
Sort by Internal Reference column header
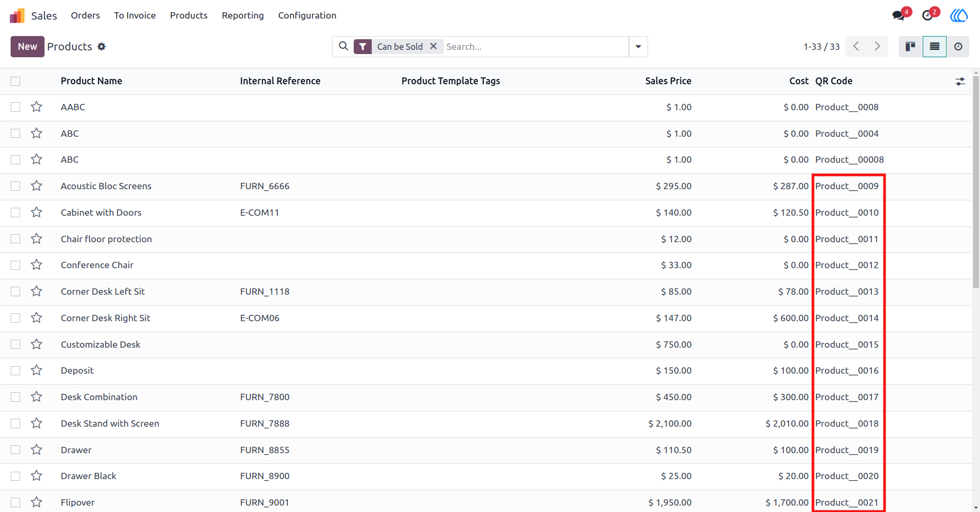tap(280, 81)
